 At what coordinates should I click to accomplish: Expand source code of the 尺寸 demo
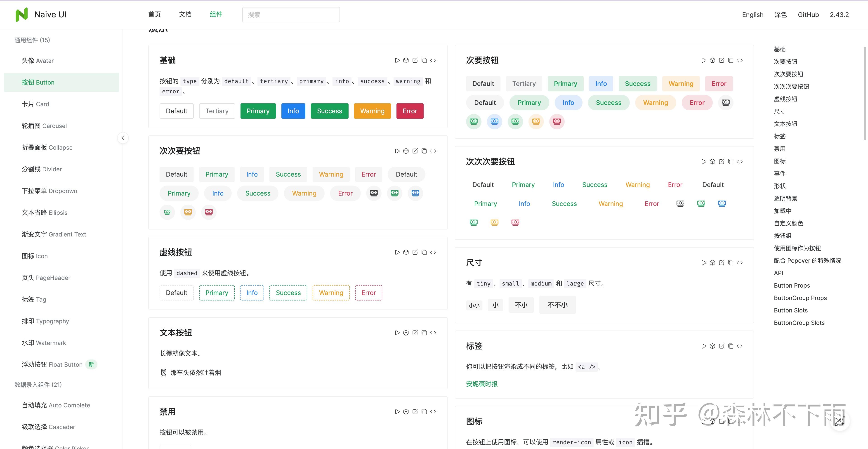(740, 262)
